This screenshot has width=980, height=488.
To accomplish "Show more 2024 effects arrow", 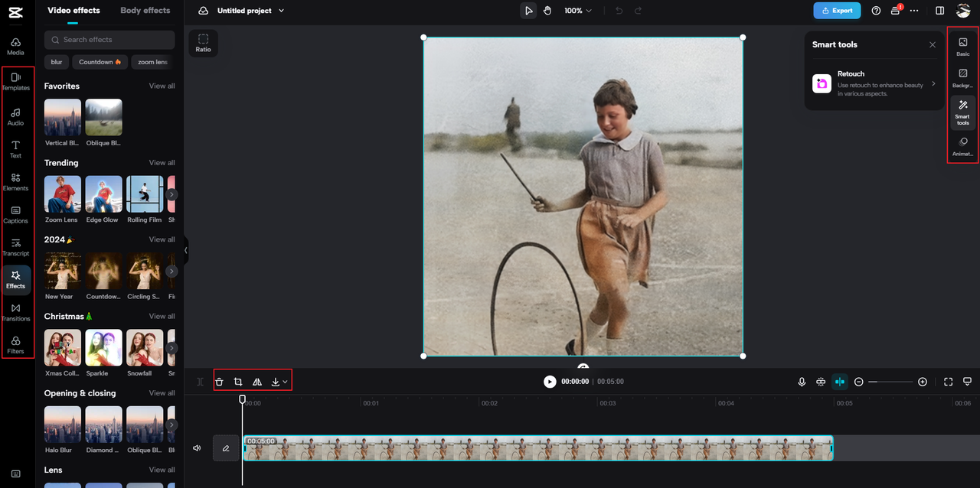I will [x=172, y=271].
